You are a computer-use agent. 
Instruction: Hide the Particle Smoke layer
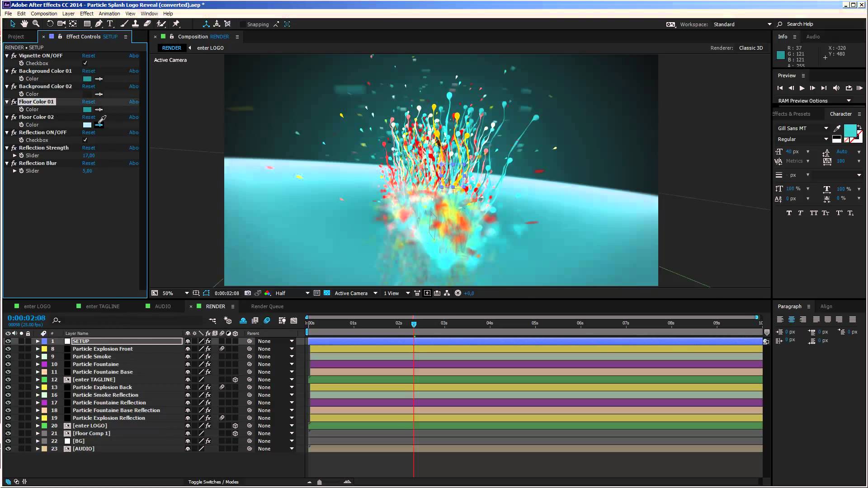tap(8, 357)
